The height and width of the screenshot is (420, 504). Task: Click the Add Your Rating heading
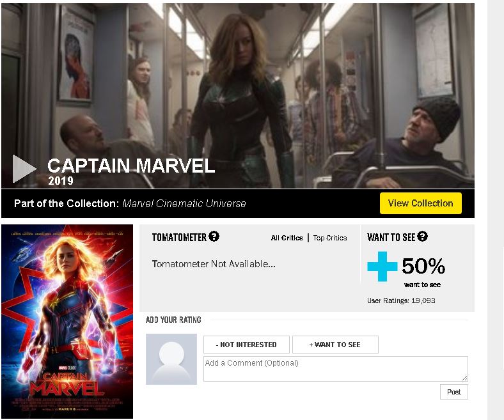pos(173,320)
